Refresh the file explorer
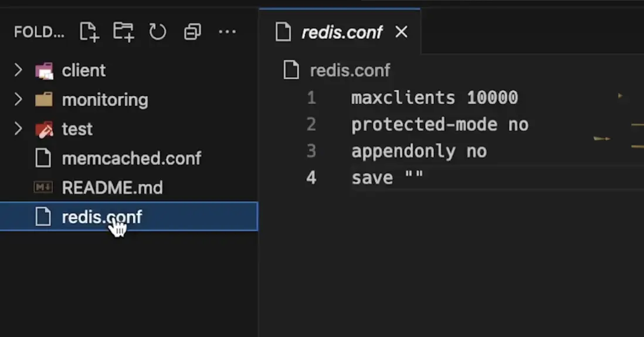644x337 pixels. pyautogui.click(x=157, y=32)
